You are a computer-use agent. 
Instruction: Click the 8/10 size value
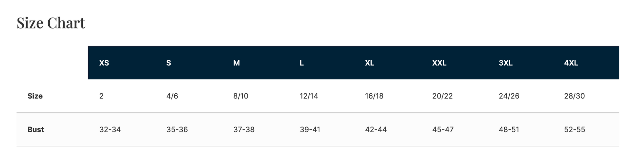pyautogui.click(x=241, y=96)
